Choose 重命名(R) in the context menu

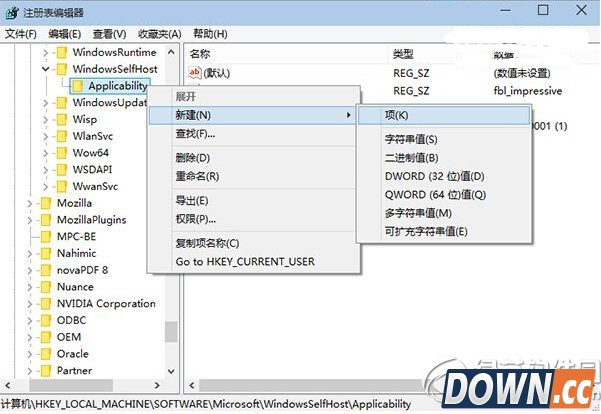pyautogui.click(x=252, y=176)
